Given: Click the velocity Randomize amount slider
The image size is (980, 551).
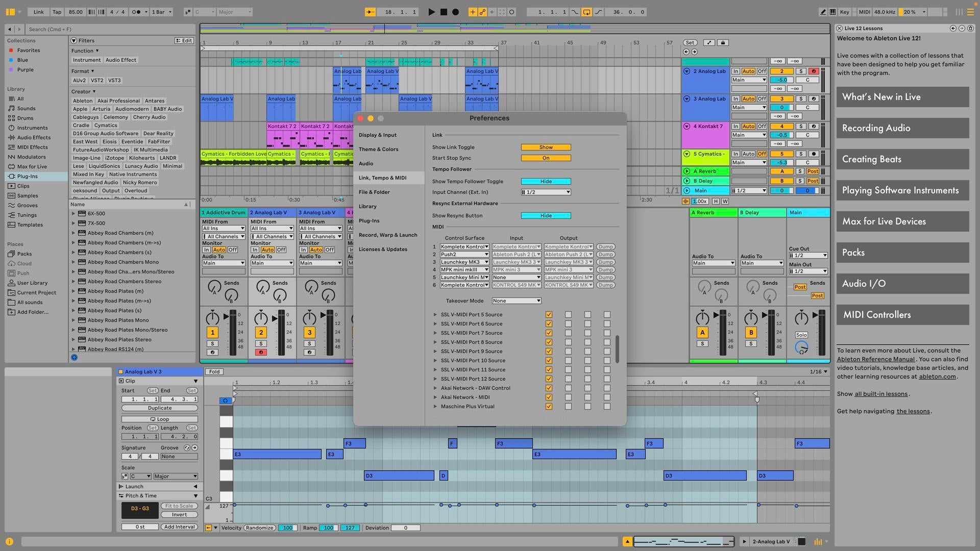Looking at the screenshot, I should tap(288, 528).
